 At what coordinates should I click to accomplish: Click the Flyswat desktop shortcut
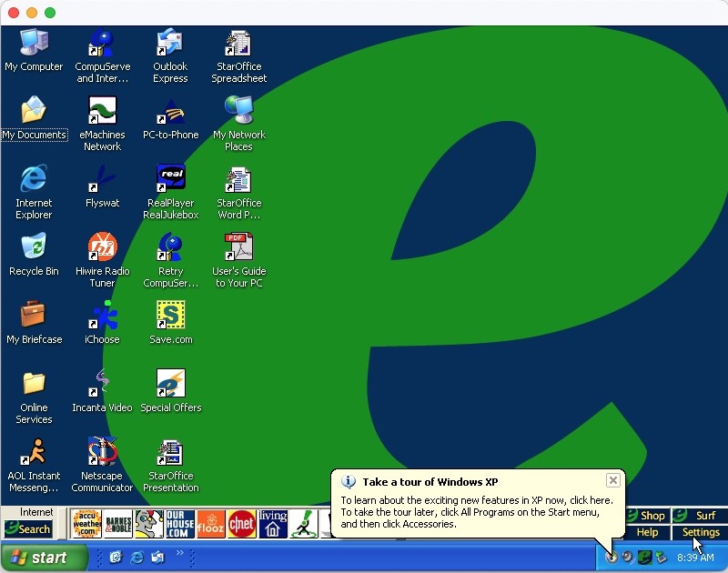click(x=102, y=179)
